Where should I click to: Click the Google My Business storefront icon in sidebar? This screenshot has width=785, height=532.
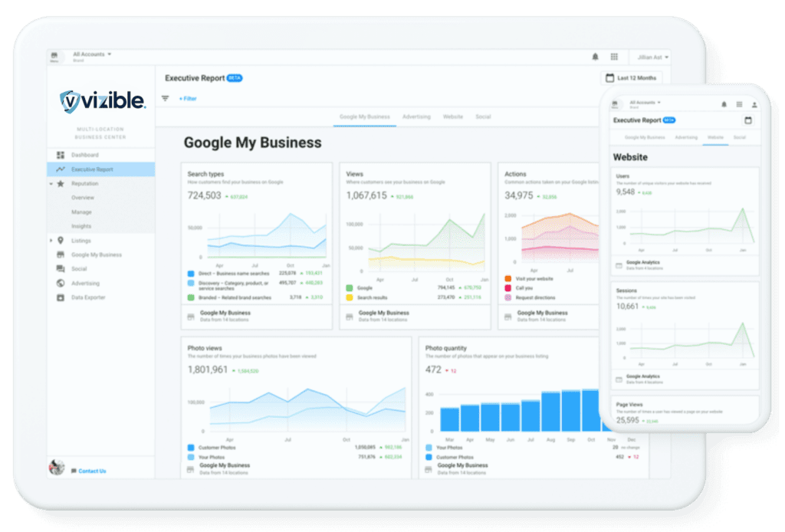pos(61,255)
